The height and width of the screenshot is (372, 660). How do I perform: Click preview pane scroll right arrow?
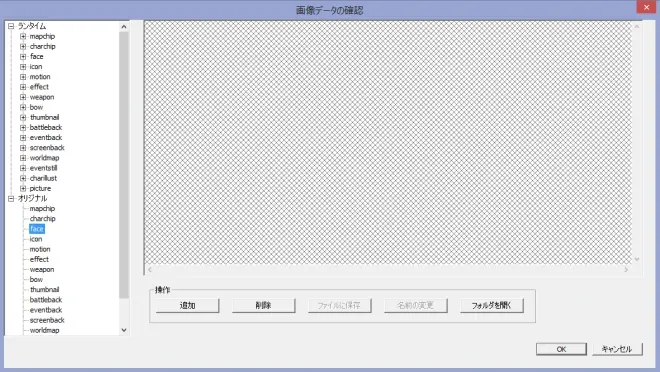[x=626, y=270]
